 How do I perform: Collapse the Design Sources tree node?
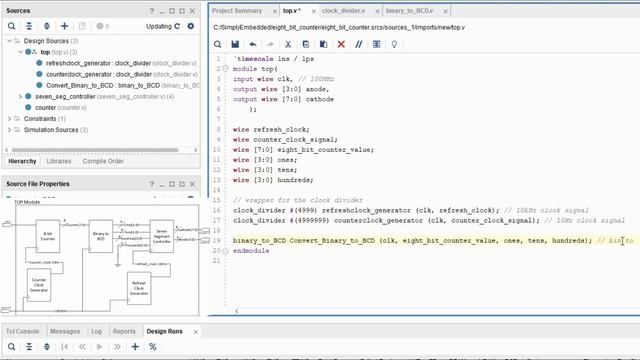(9, 41)
